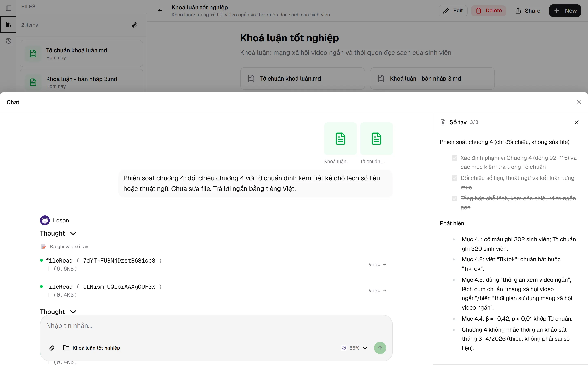This screenshot has width=588, height=368.
Task: Click the Edit button with pencil icon
Action: point(453,11)
